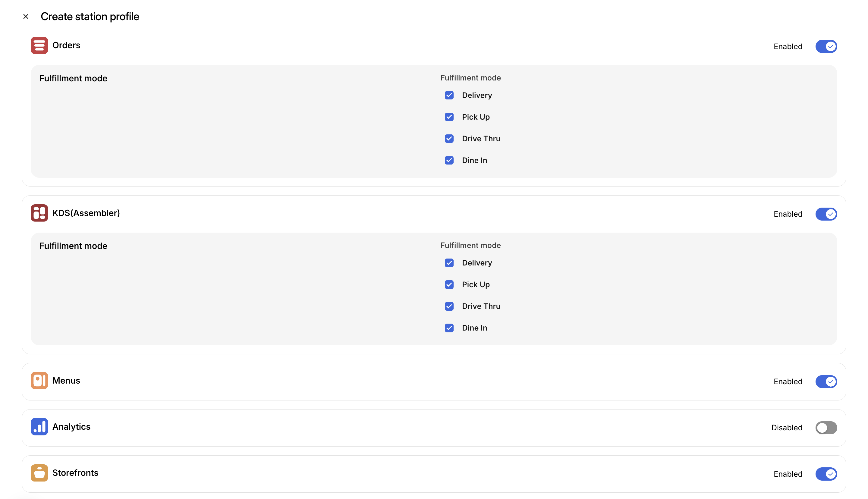Click the blue Analytics bar chart icon
The height and width of the screenshot is (499, 868).
[x=39, y=427]
